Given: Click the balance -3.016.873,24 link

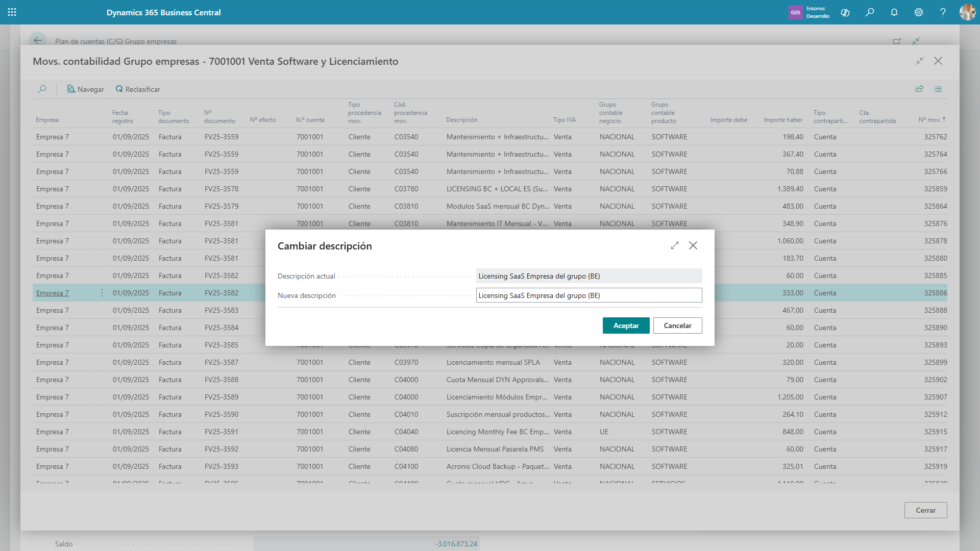Looking at the screenshot, I should [x=456, y=544].
